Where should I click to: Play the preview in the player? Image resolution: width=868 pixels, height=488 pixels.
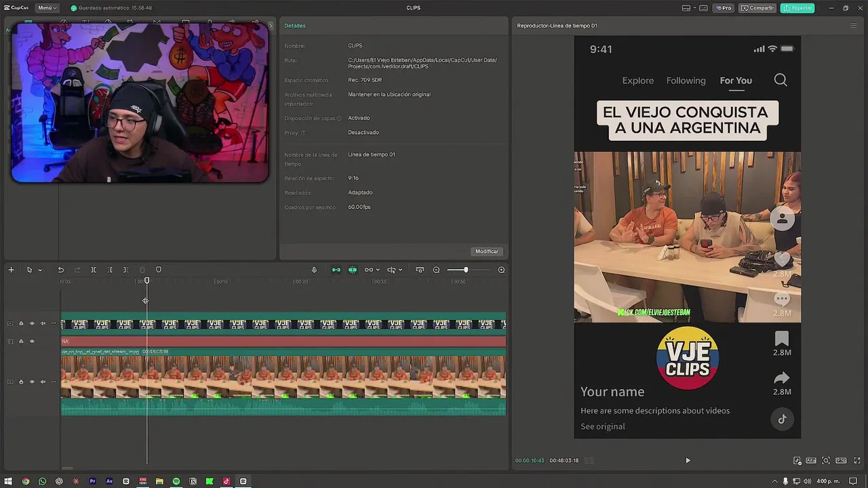[688, 460]
